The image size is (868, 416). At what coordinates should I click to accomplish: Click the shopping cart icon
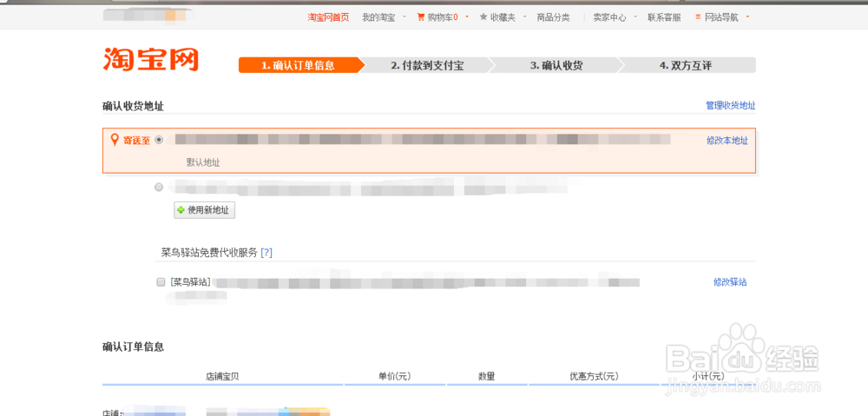(x=421, y=17)
